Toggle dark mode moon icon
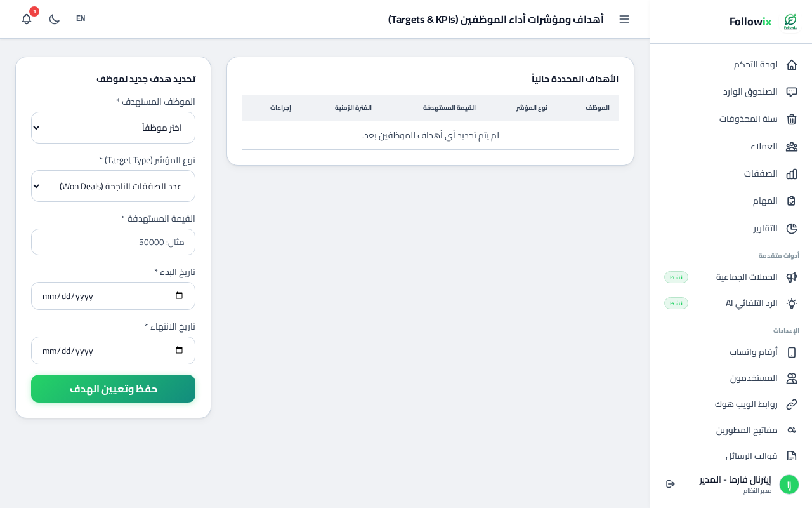Screen dimensions: 812x508 tap(55, 19)
